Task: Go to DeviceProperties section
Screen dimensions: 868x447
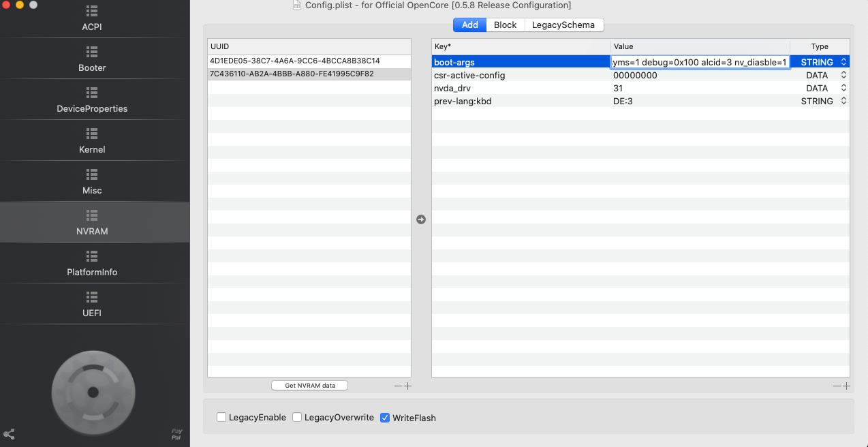Action: [x=92, y=100]
